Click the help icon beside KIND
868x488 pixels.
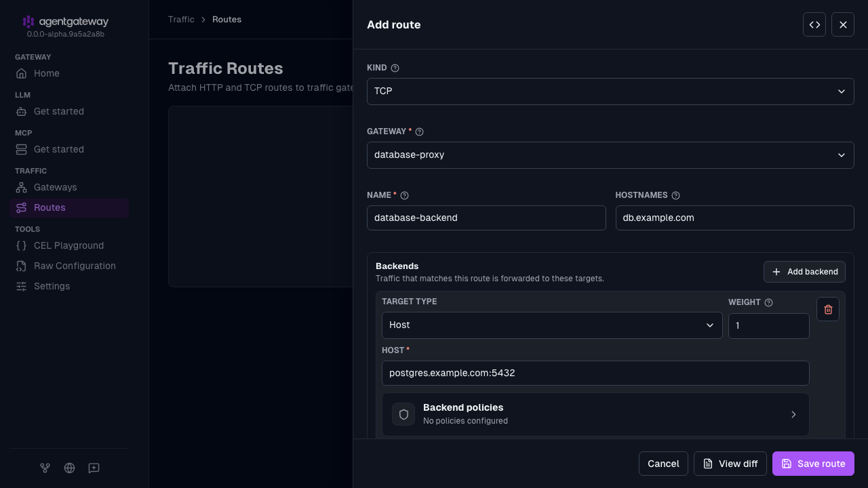[x=395, y=68]
